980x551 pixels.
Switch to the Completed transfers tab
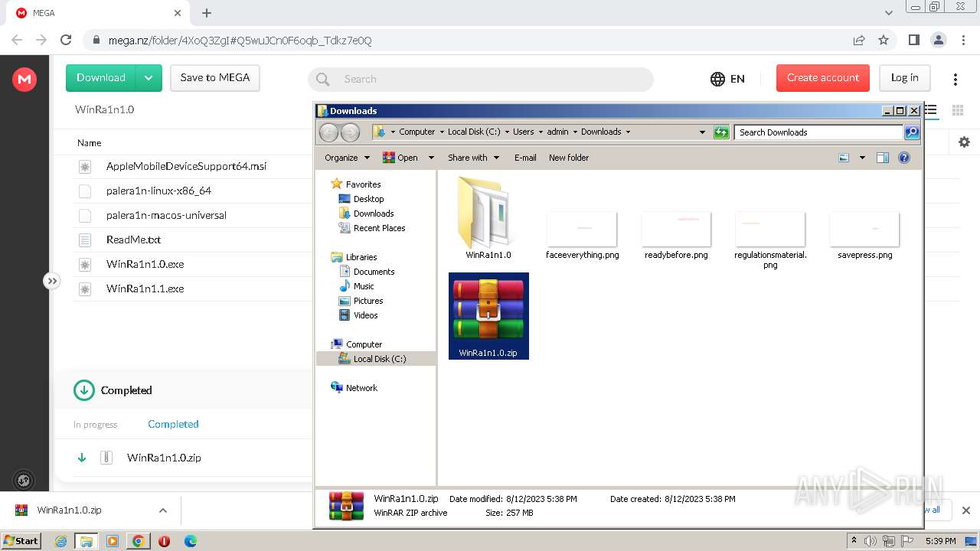tap(173, 424)
